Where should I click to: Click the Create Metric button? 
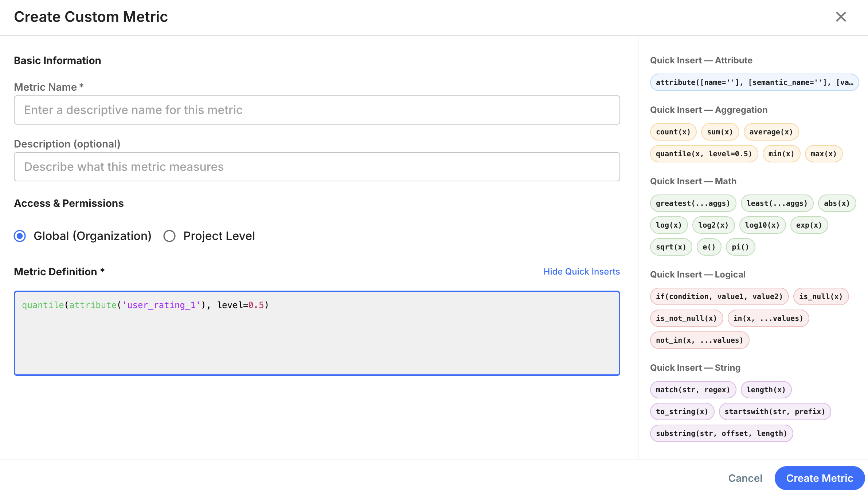(820, 478)
